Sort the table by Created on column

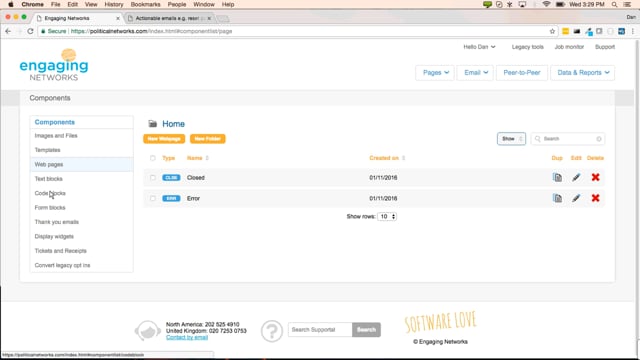tap(387, 158)
